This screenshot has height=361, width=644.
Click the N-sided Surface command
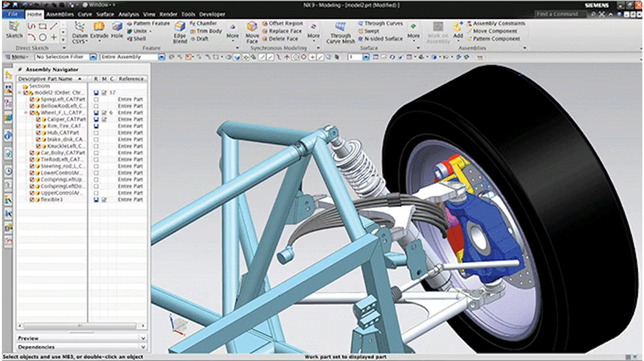(x=380, y=39)
